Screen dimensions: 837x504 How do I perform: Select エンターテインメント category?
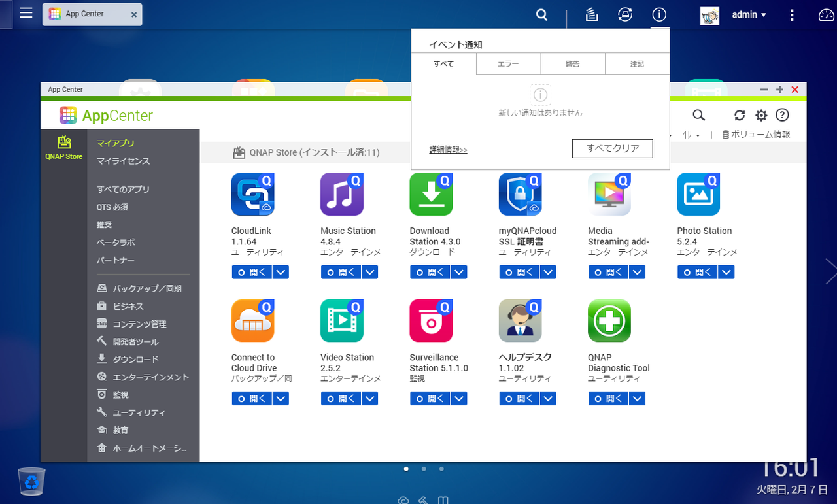tap(143, 377)
